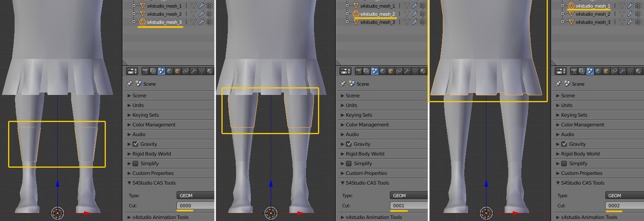Open Scene properties tab in middle panel
Image resolution: width=644 pixels, height=221 pixels.
pyautogui.click(x=374, y=71)
